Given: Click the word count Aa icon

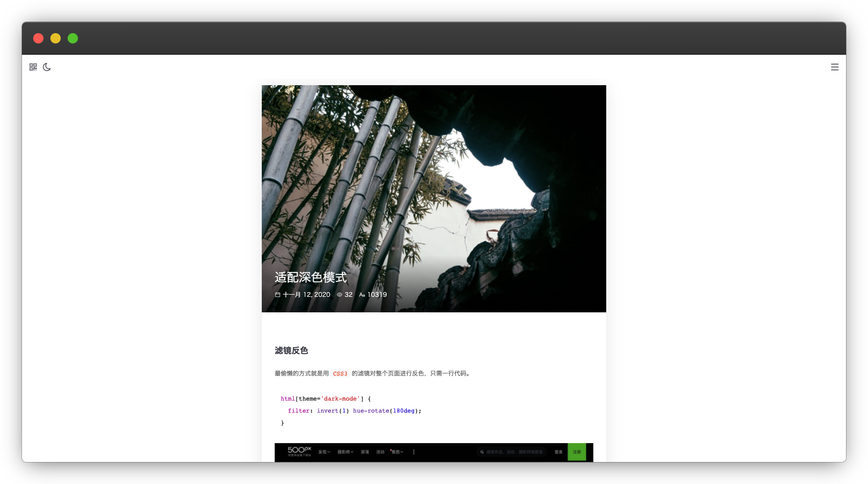Looking at the screenshot, I should 362,295.
